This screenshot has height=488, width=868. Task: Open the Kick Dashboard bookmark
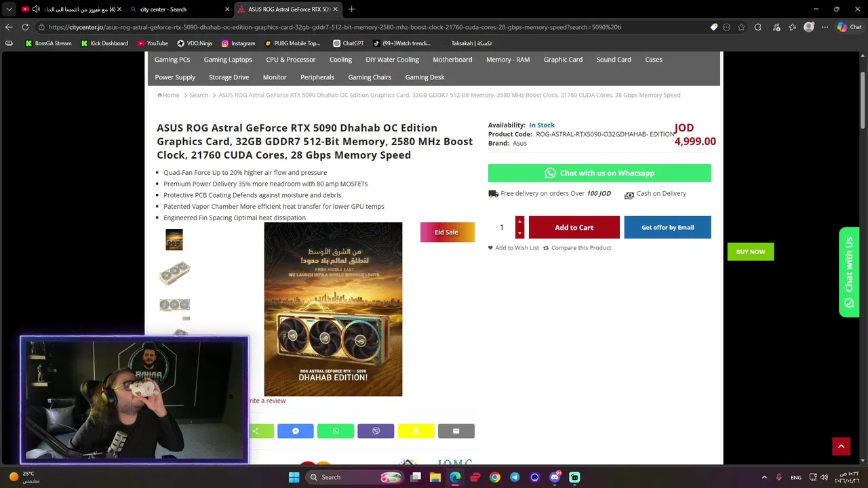pos(104,43)
